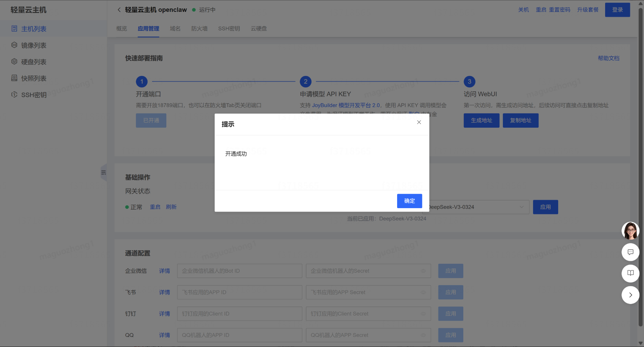Close the 提示 dialog with X
This screenshot has height=347, width=644.
click(419, 122)
